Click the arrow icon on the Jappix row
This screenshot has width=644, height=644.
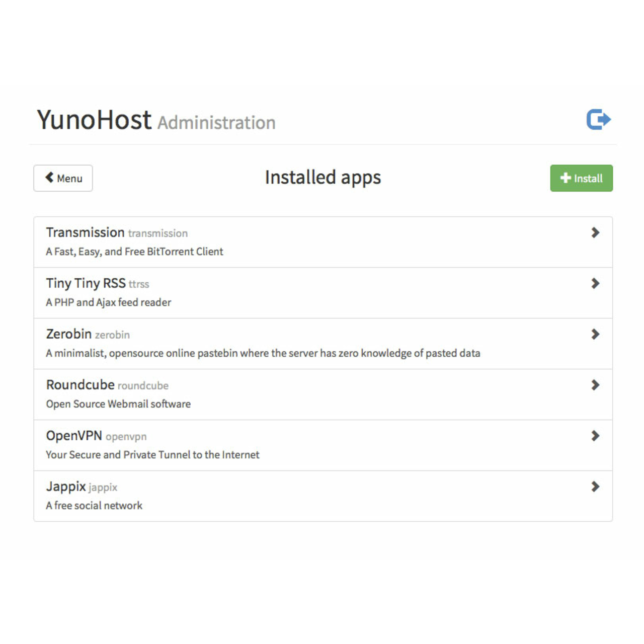point(595,487)
